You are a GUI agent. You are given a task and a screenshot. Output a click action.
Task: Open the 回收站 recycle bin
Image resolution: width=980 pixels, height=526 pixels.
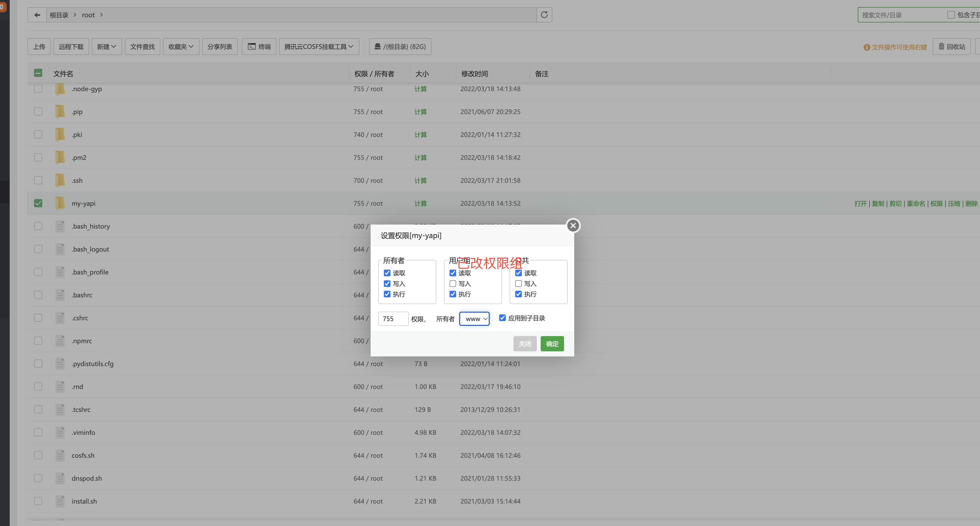[x=951, y=46]
